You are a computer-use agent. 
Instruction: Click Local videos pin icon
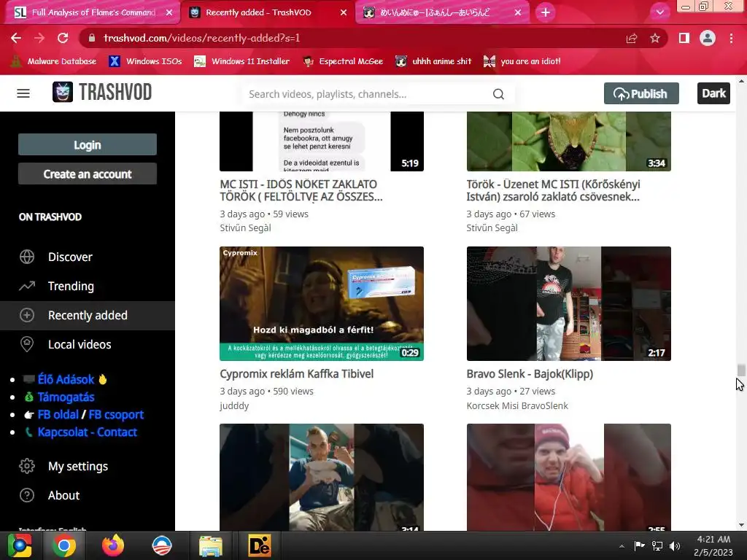click(x=27, y=344)
